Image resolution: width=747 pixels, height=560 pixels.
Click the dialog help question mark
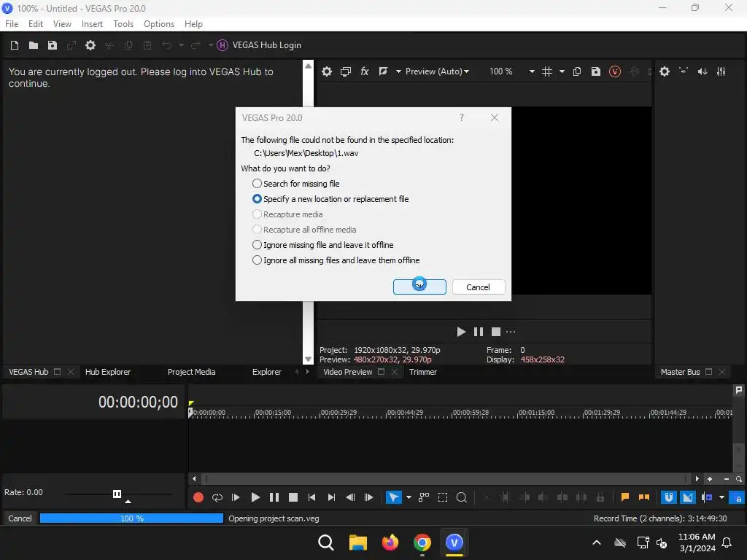(x=462, y=117)
